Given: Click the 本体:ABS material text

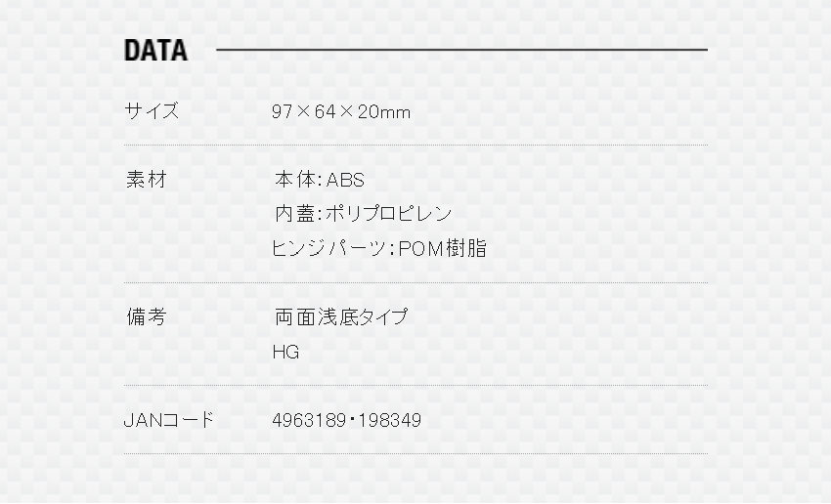Looking at the screenshot, I should tap(320, 180).
